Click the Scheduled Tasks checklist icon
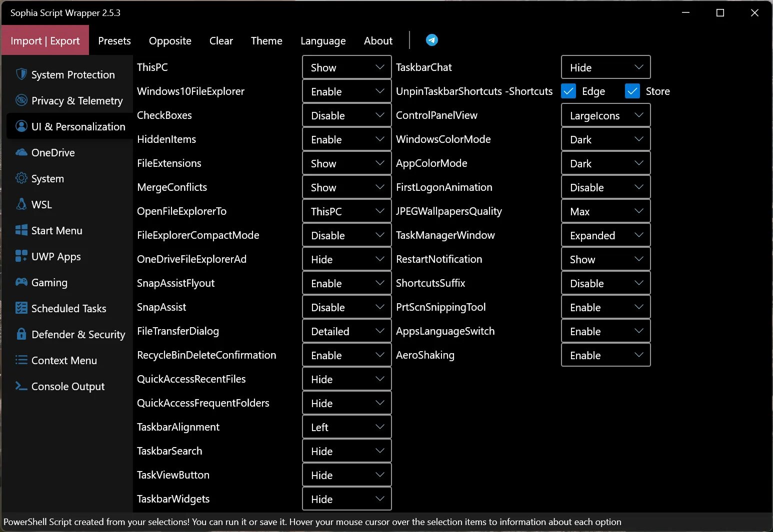773x532 pixels. tap(21, 308)
